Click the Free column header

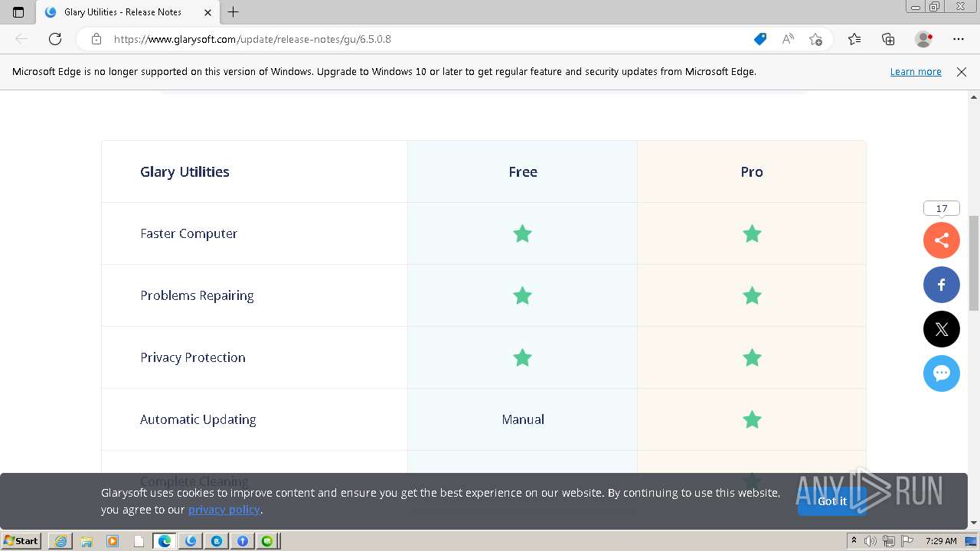[x=523, y=171]
